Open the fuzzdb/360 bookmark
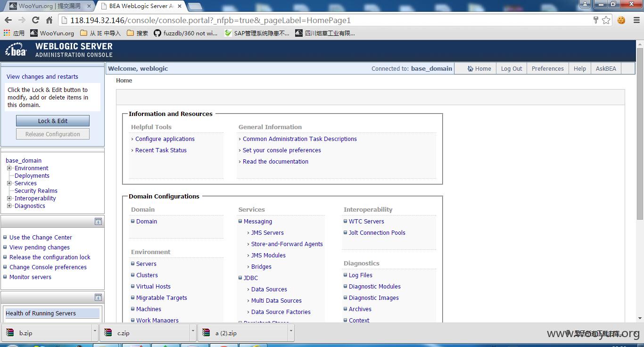Image resolution: width=644 pixels, height=347 pixels. tap(186, 33)
